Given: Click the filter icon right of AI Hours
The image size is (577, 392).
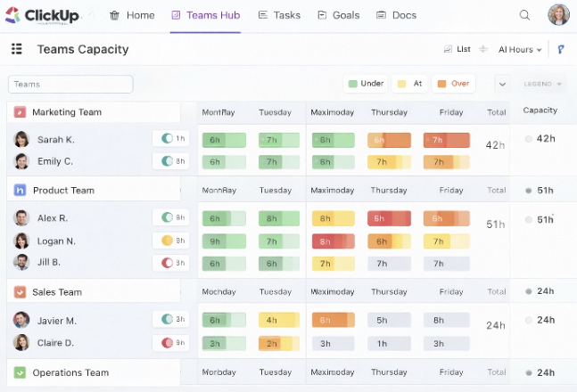Looking at the screenshot, I should 561,50.
